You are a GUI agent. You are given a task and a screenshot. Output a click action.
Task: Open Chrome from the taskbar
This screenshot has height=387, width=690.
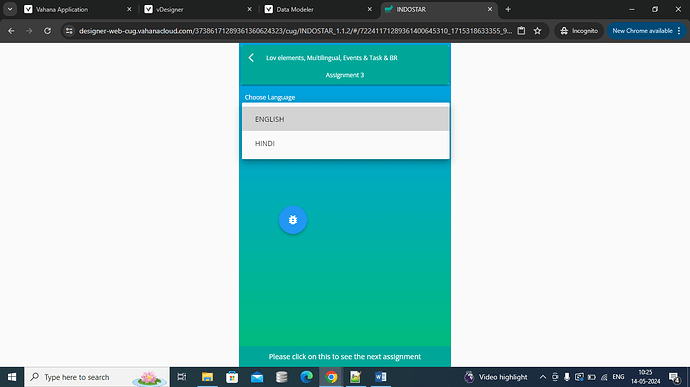331,377
